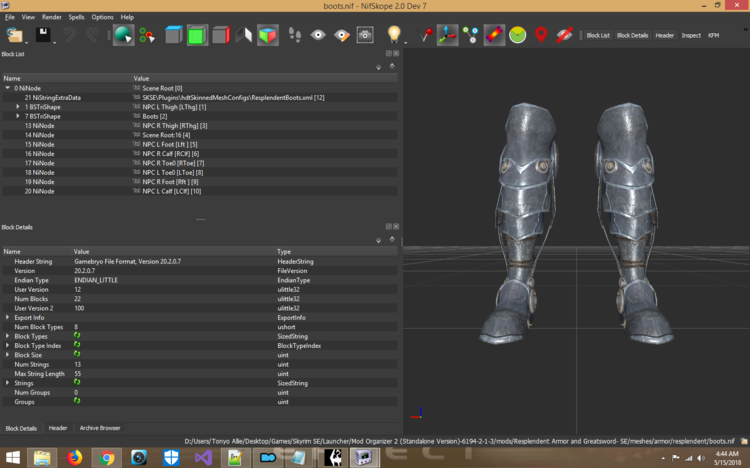750x468 pixels.
Task: Open the Spells menu
Action: tap(76, 17)
